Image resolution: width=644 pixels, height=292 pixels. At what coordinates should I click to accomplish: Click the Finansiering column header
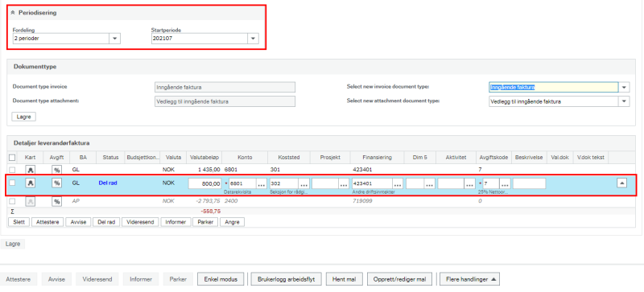(x=377, y=158)
